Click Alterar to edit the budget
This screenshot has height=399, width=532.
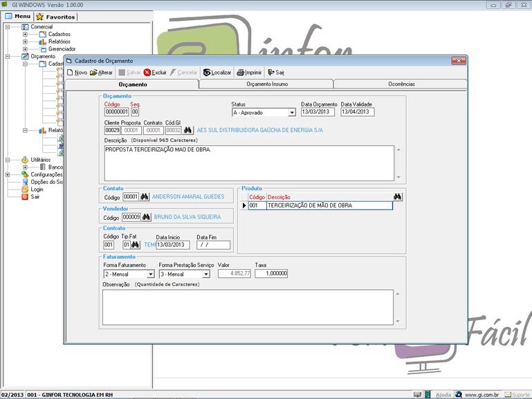101,72
